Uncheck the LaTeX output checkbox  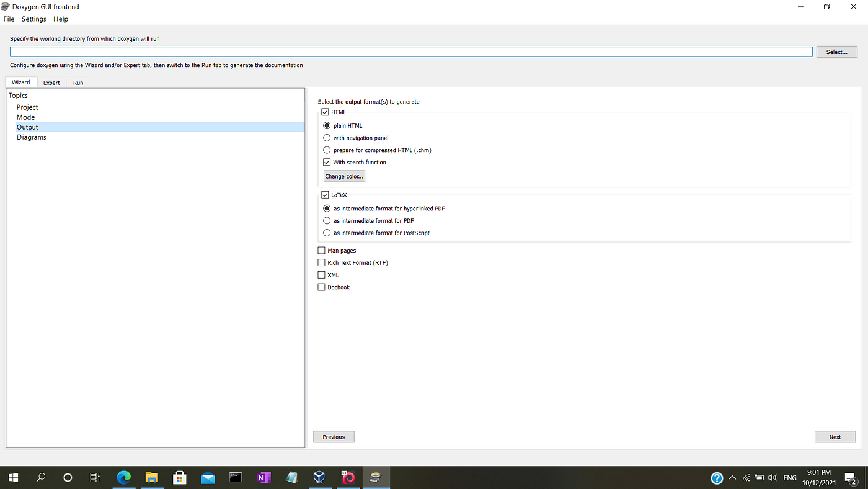(325, 195)
